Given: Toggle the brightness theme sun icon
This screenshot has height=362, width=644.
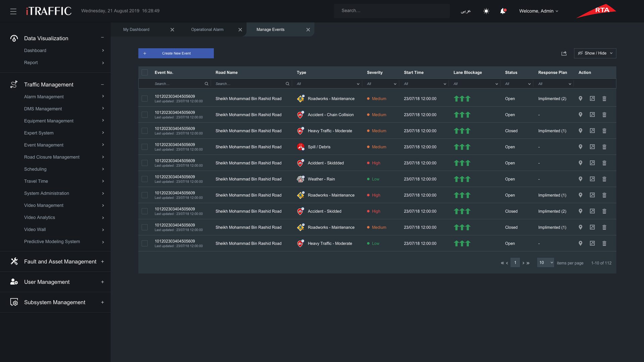Looking at the screenshot, I should pyautogui.click(x=486, y=11).
